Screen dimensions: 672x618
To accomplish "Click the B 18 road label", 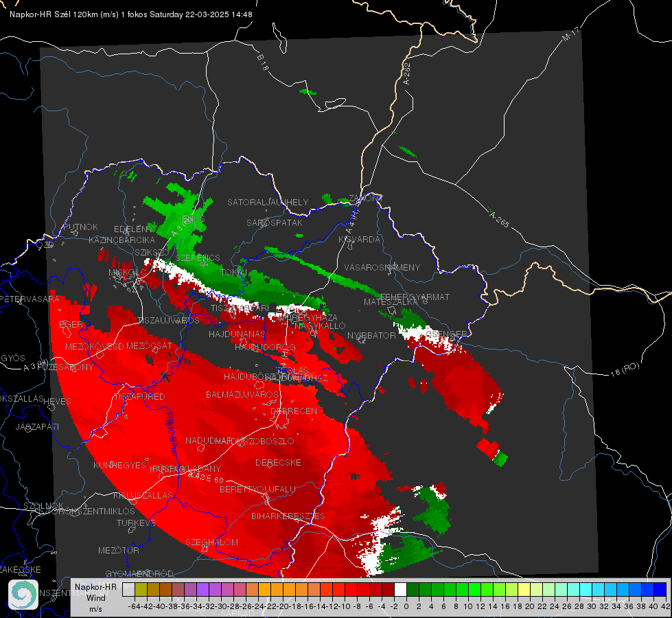I will [263, 62].
